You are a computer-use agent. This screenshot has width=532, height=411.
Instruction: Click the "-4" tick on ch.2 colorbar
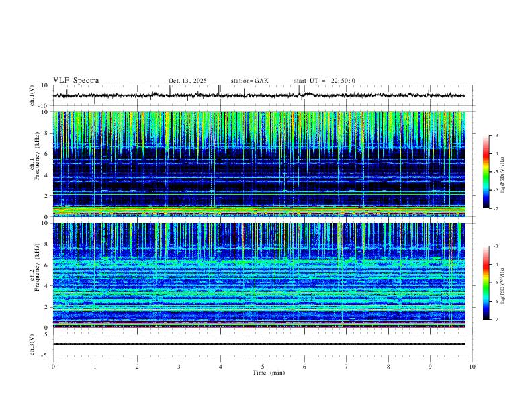tap(495, 265)
